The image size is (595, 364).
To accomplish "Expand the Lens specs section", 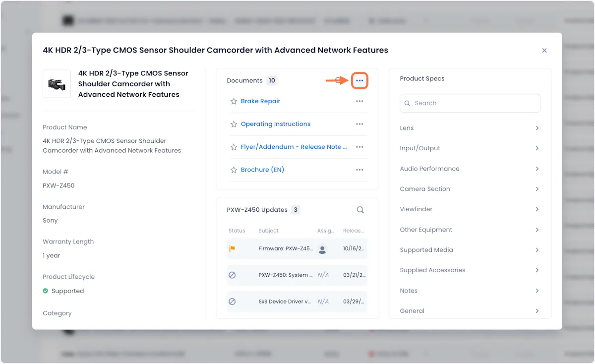I will [x=470, y=128].
